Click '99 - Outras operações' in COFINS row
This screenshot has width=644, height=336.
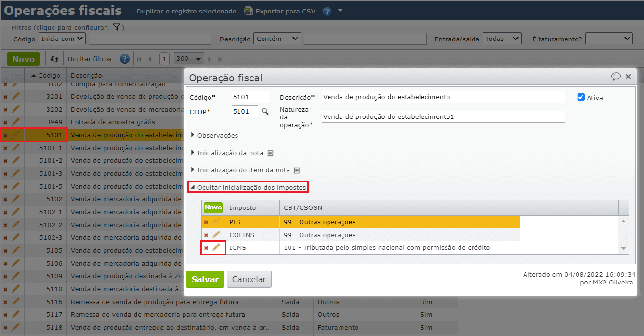(x=320, y=235)
